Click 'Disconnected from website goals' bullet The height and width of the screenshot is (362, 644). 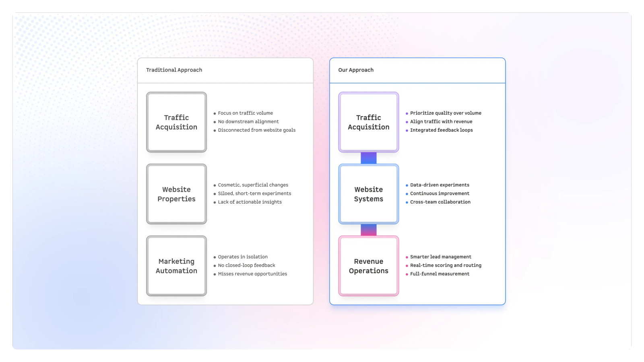tap(254, 130)
